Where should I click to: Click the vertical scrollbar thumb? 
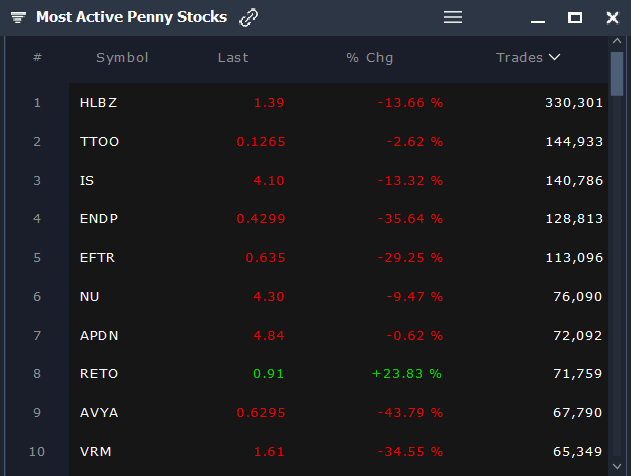click(x=617, y=74)
